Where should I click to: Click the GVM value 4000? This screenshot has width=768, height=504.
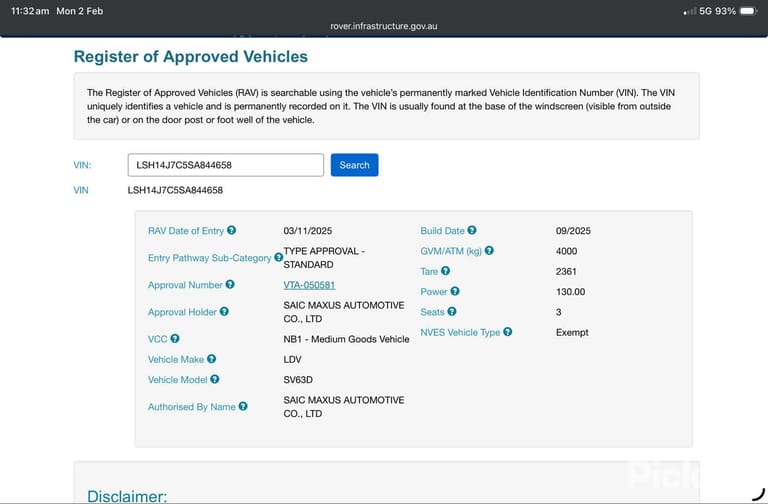(566, 251)
